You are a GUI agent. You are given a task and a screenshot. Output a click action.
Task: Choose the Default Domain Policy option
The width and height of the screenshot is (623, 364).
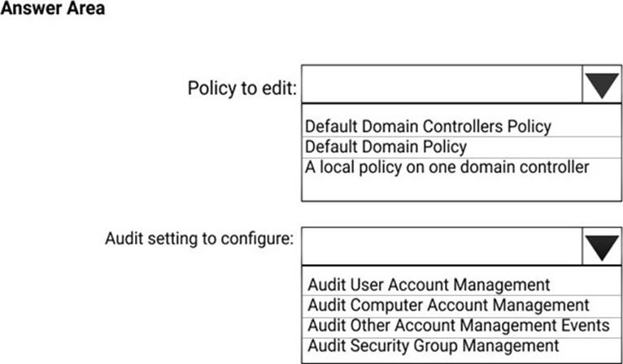[x=386, y=147]
